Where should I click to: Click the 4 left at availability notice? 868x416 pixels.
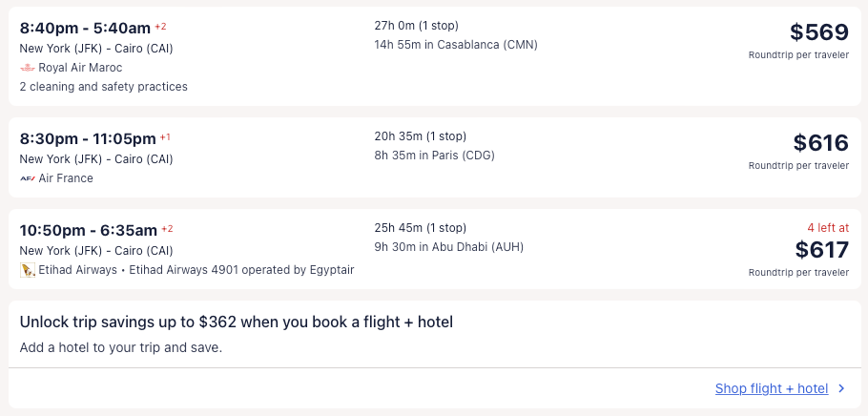point(825,228)
